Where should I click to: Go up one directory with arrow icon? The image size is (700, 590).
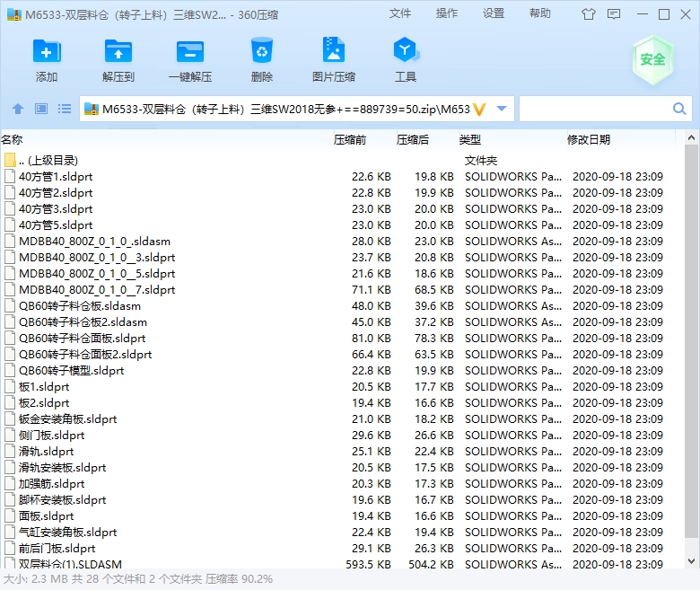coord(18,109)
